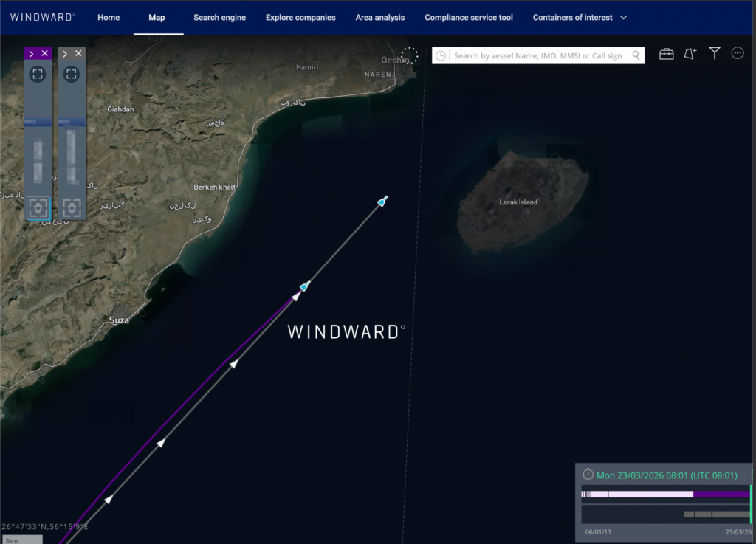Click the timeline clock icon
756x544 pixels.
pyautogui.click(x=588, y=474)
